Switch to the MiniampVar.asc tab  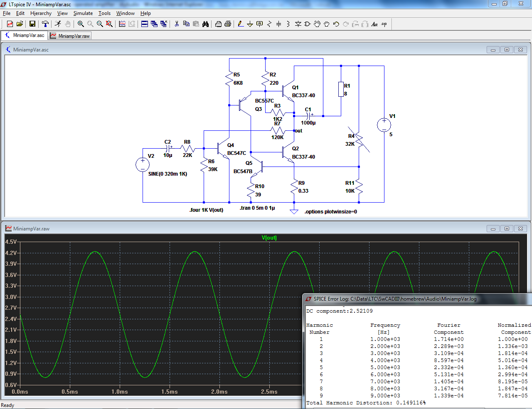25,35
